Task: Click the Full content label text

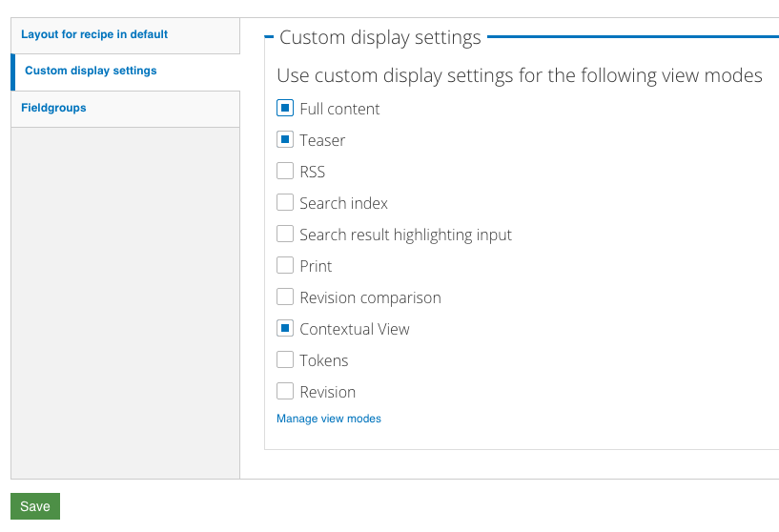Action: pos(339,109)
